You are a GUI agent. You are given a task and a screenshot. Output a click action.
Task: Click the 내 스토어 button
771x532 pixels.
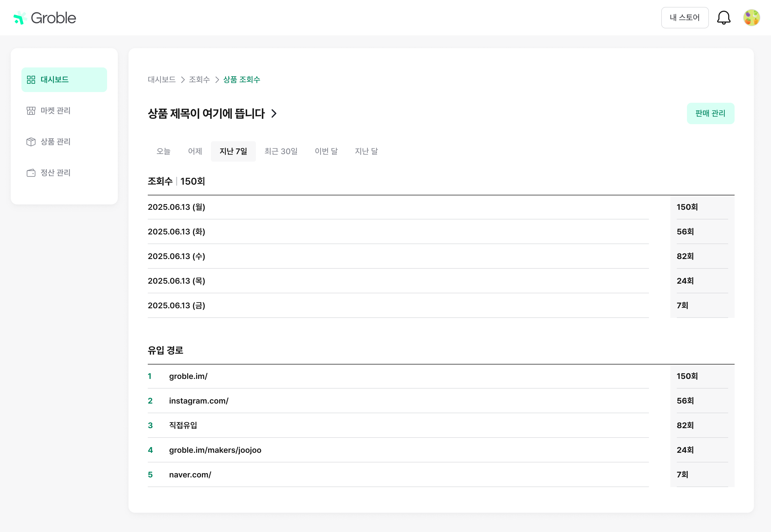point(685,18)
